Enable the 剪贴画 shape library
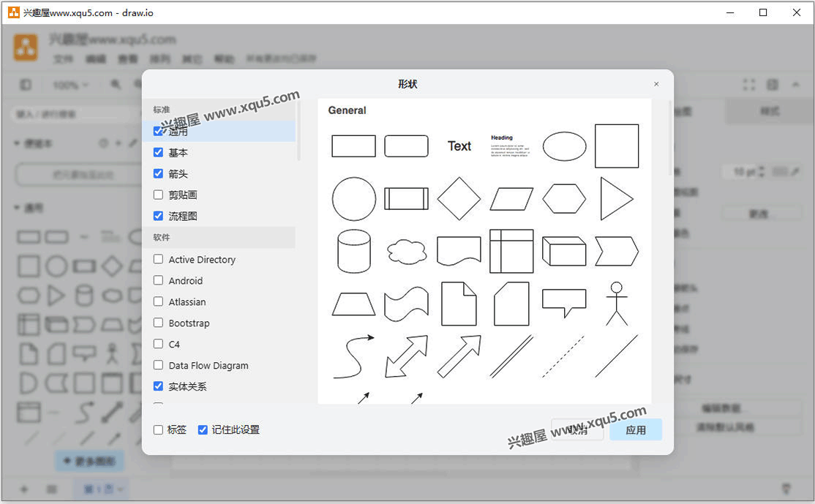815x504 pixels. pyautogui.click(x=158, y=195)
